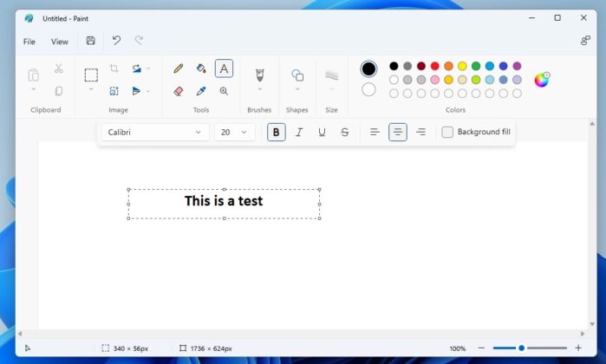Pick the purple palette color
Screen dimensions: 606x364
pyautogui.click(x=517, y=66)
